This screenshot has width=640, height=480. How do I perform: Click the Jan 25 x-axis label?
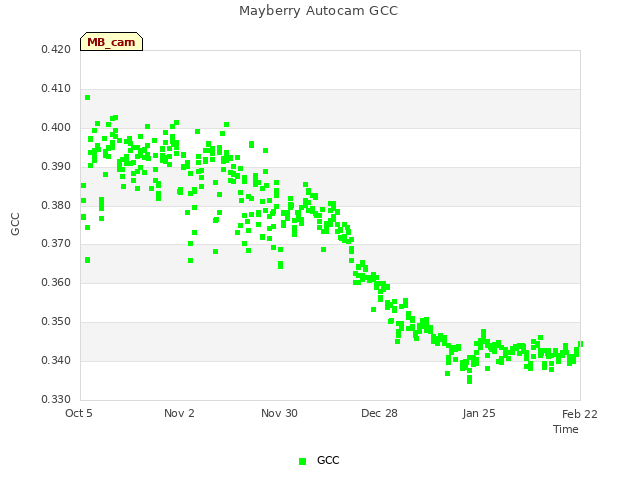[479, 413]
